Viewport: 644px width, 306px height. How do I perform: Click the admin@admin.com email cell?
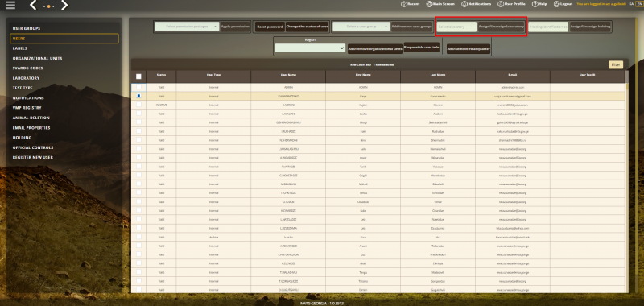click(x=513, y=88)
